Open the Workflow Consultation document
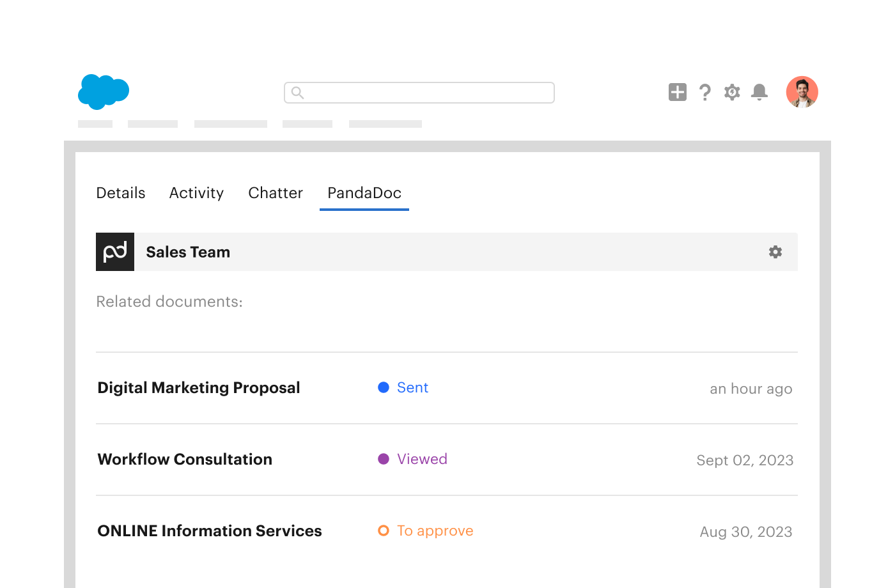Image resolution: width=895 pixels, height=588 pixels. (185, 460)
